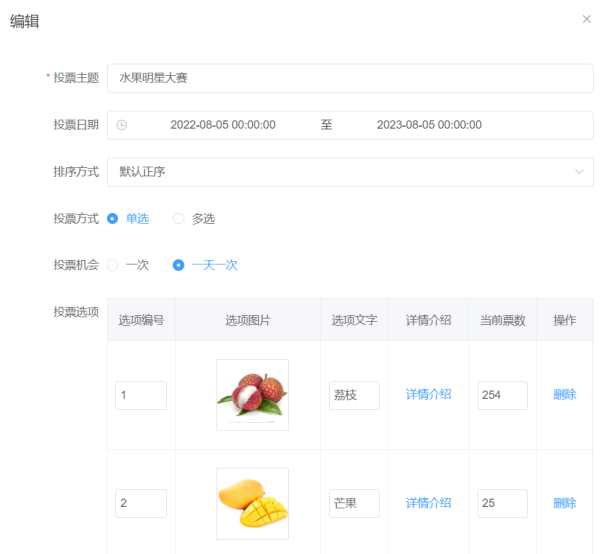Edit the 芒果 option text field
Viewport: 600px width, 554px height.
point(354,503)
